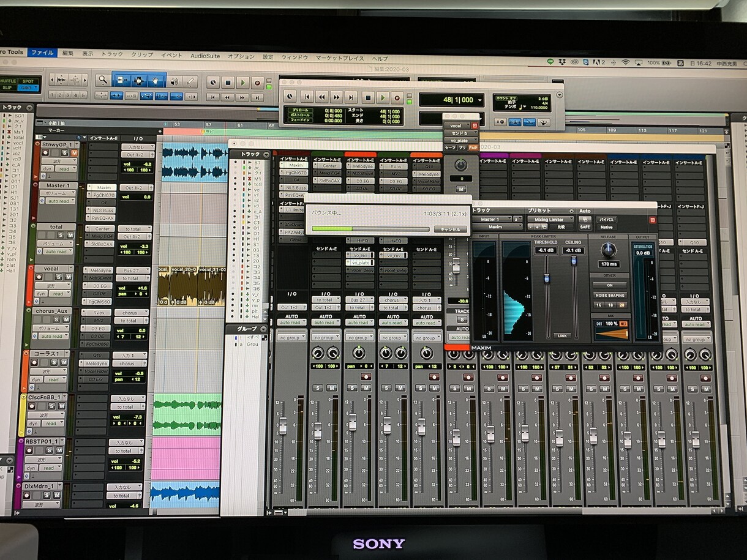747x560 pixels.
Task: Open the 編集 menu
Action: 67,54
